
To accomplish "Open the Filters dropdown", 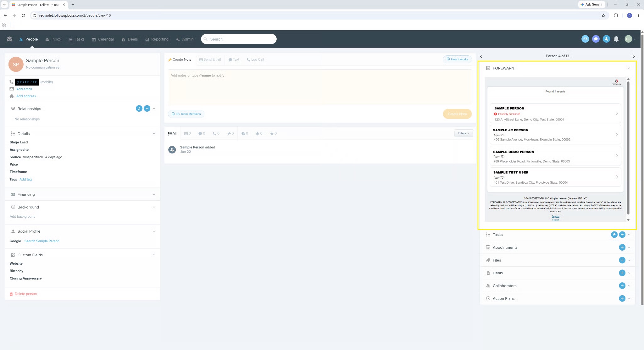I will tap(464, 133).
